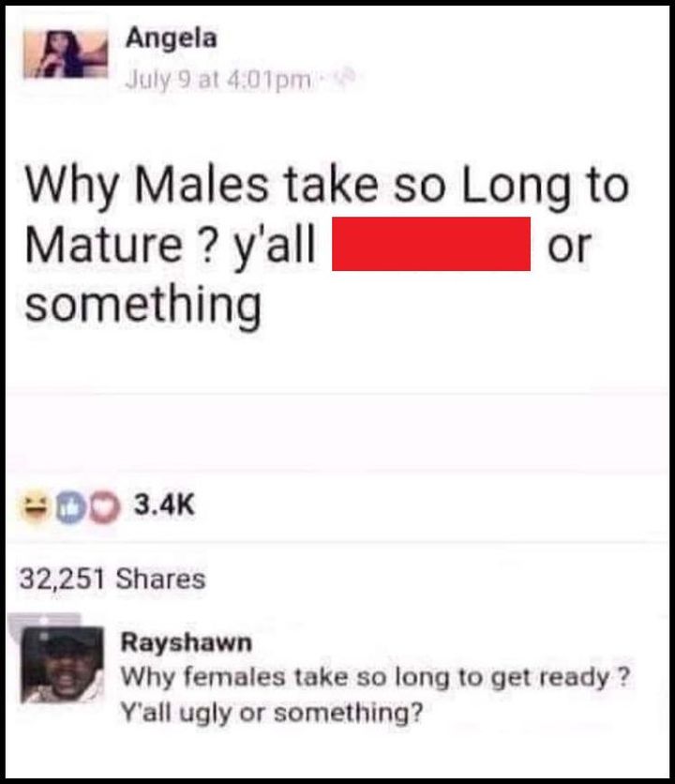Open the July 9 at 4:01pm timestamp
The height and width of the screenshot is (784, 675).
point(218,80)
